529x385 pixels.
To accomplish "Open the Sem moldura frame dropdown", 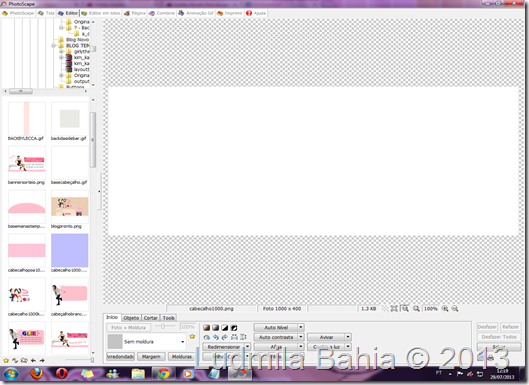I will [146, 341].
